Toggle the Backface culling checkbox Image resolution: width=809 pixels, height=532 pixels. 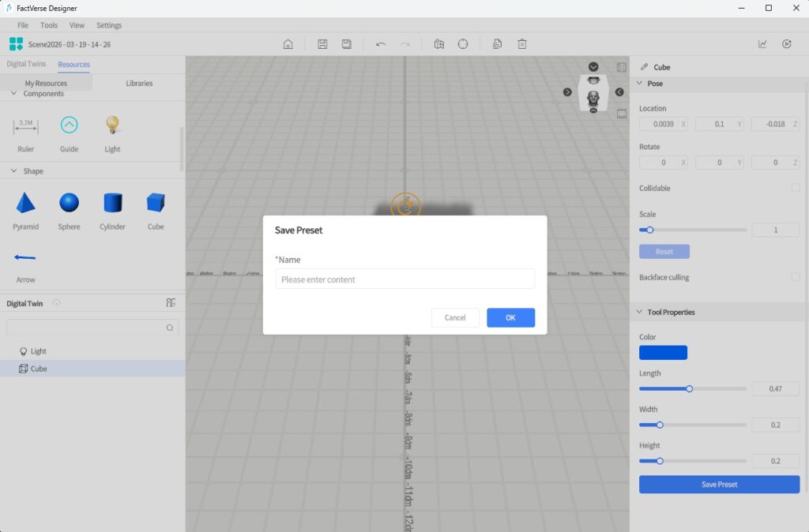point(796,277)
